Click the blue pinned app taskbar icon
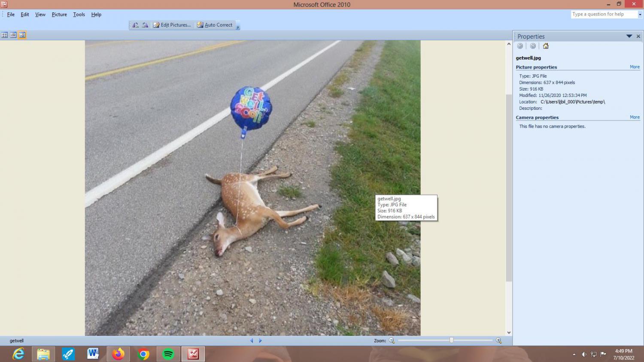644x362 pixels. pyautogui.click(x=68, y=354)
